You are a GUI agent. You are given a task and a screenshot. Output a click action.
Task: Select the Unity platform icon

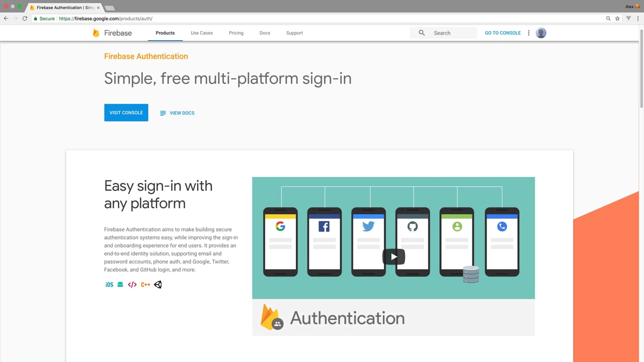click(158, 285)
